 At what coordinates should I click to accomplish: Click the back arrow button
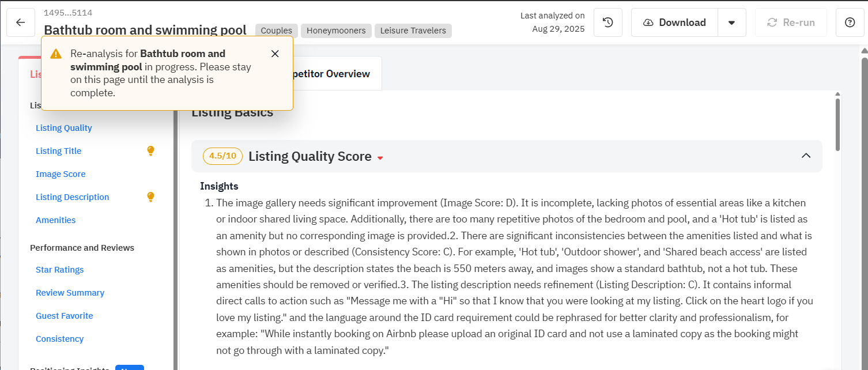[x=21, y=22]
